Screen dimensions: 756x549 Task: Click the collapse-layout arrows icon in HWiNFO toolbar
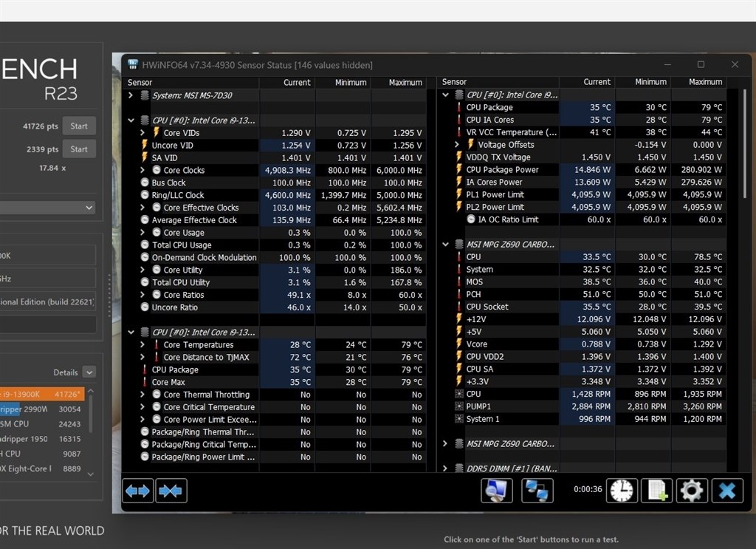pyautogui.click(x=171, y=491)
